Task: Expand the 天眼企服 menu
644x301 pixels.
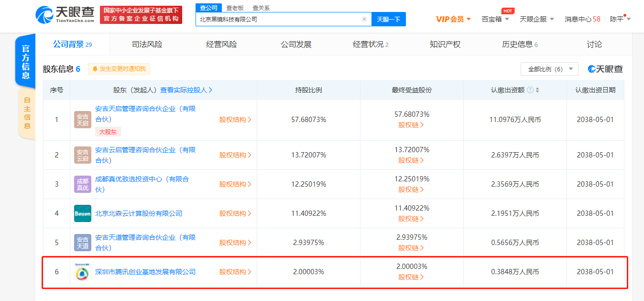Action: click(537, 19)
